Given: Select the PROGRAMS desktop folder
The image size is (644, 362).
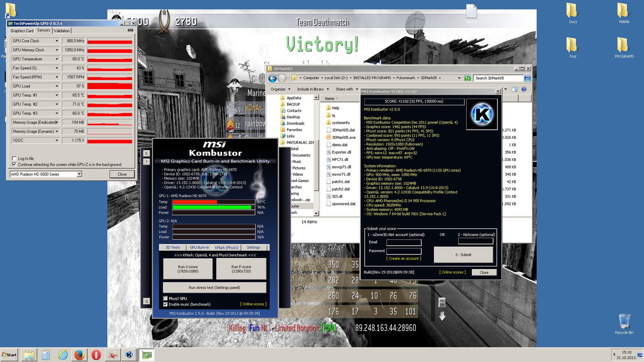Looking at the screenshot, I should pyautogui.click(x=624, y=48).
